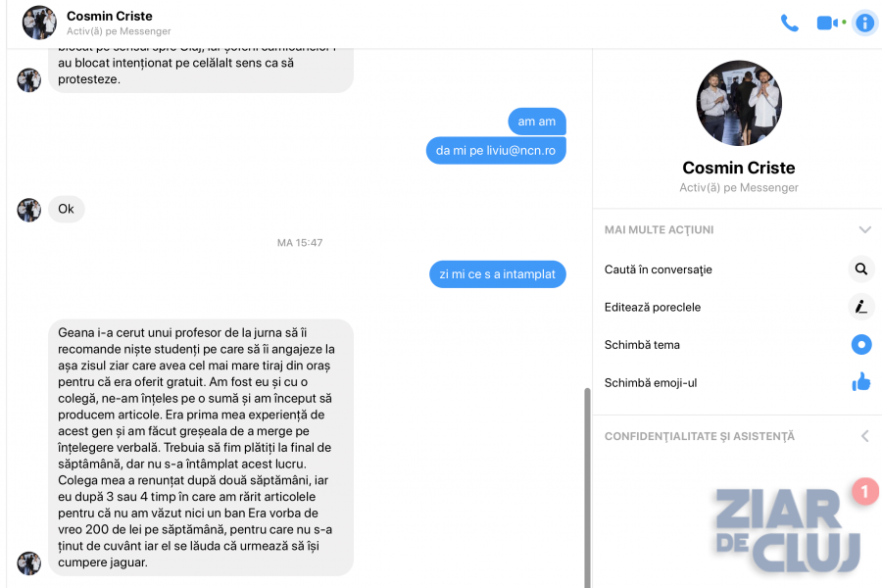The height and width of the screenshot is (588, 882).
Task: Click the pencil icon for nicknames
Action: (x=861, y=307)
